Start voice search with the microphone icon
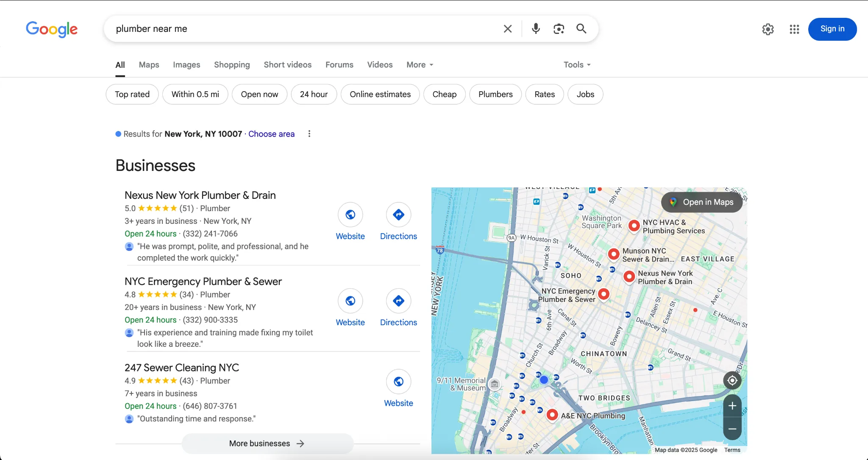Screen dimensions: 868x460 pyautogui.click(x=536, y=28)
